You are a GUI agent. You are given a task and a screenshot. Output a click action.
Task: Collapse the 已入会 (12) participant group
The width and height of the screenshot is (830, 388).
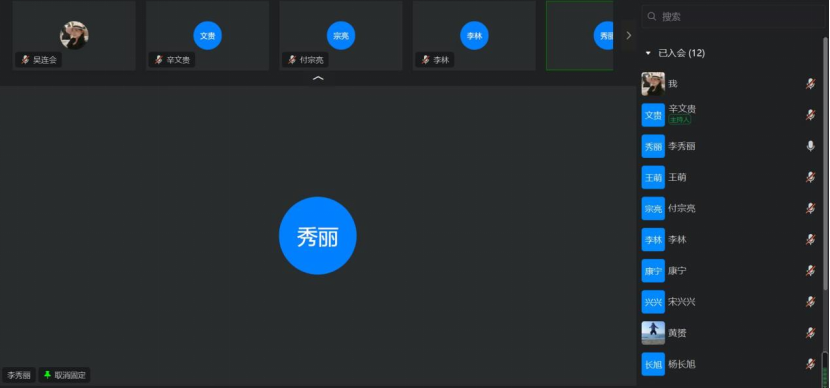coord(648,53)
